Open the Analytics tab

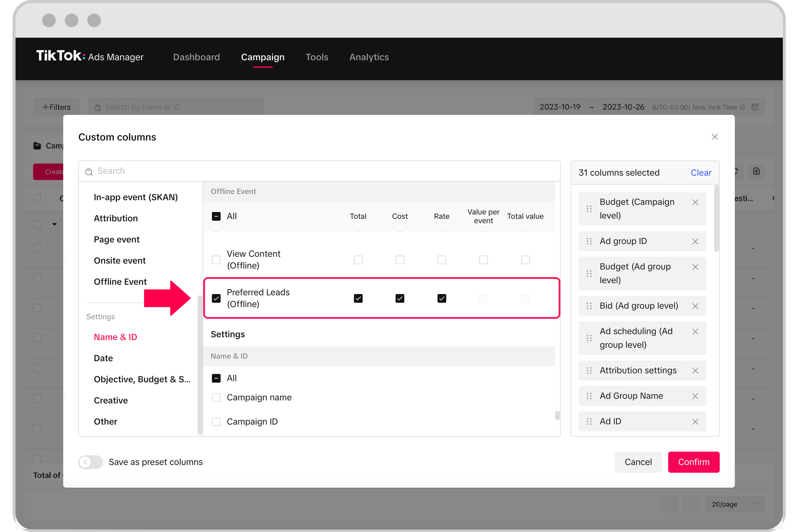[369, 57]
